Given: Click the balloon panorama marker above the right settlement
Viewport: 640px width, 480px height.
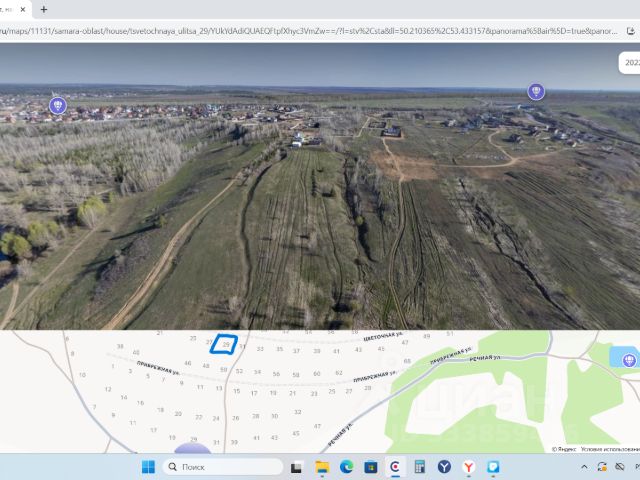Looking at the screenshot, I should [x=536, y=91].
